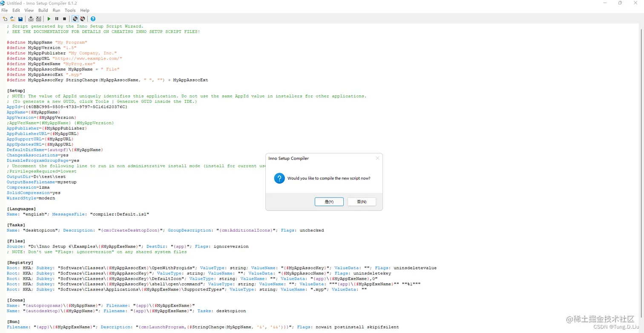
Task: Click the SupportedTypes registry line
Action: (x=187, y=290)
